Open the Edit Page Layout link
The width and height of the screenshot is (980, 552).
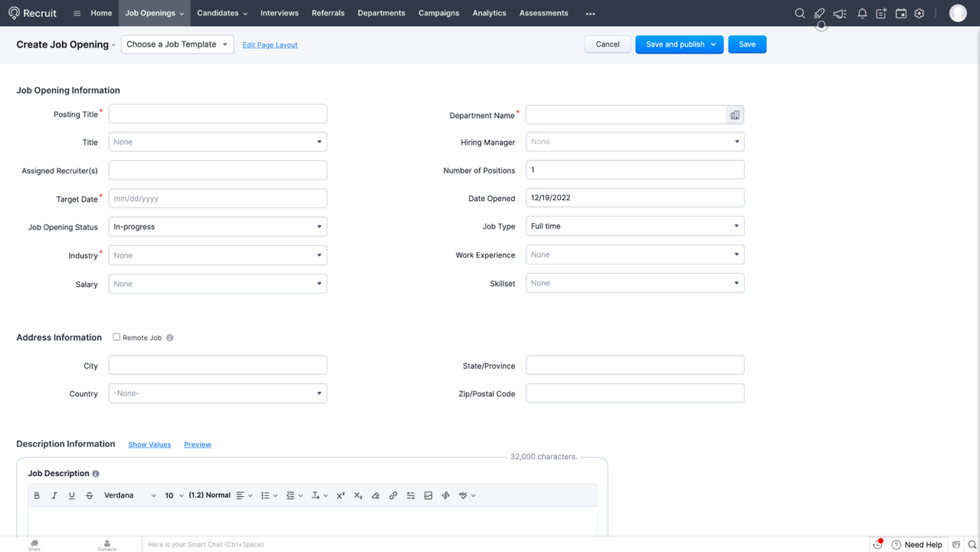pos(270,45)
